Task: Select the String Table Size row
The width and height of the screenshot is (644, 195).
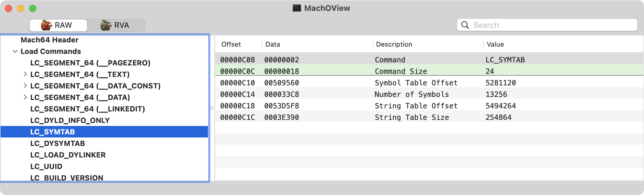Action: (412, 117)
